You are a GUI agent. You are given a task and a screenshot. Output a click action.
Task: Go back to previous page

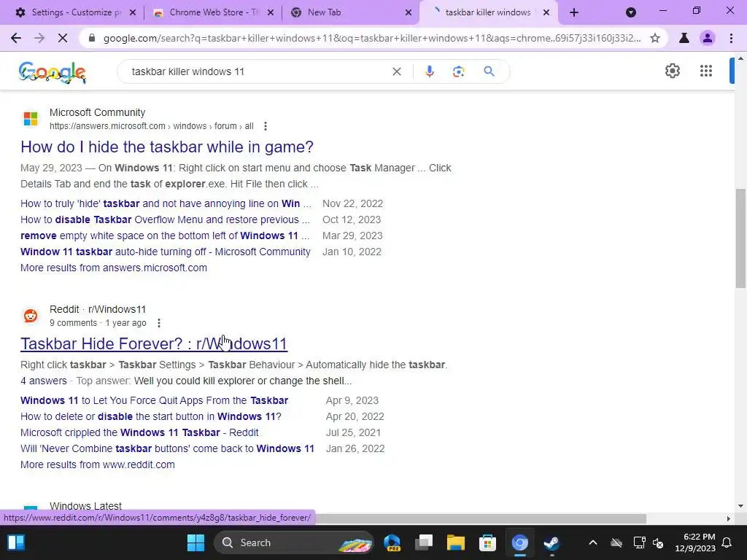click(x=16, y=38)
